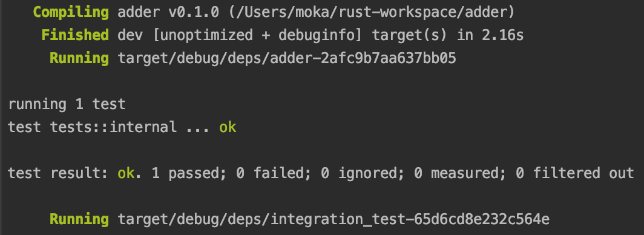Click the adder project path /Users/moka/rust-workspace/adder
The height and width of the screenshot is (235, 644).
coord(372,13)
